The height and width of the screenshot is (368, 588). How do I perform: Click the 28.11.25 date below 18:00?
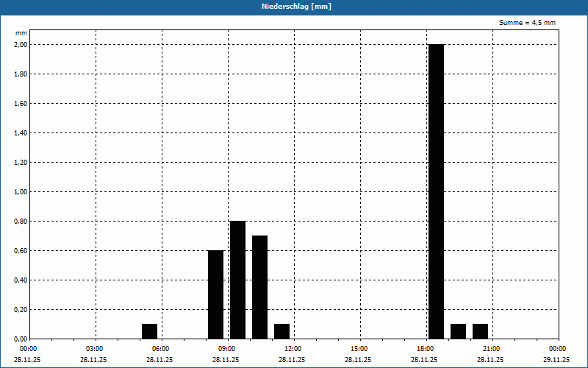tap(424, 359)
